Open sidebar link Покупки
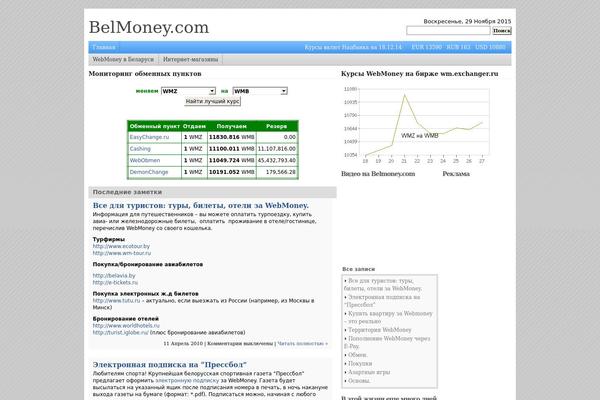600x400 pixels. coord(360,364)
